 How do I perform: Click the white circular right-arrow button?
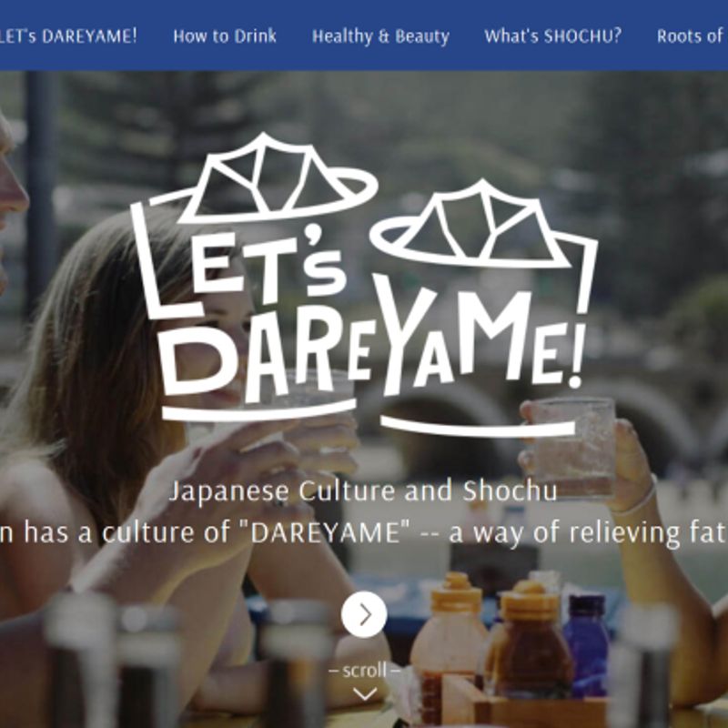[364, 614]
